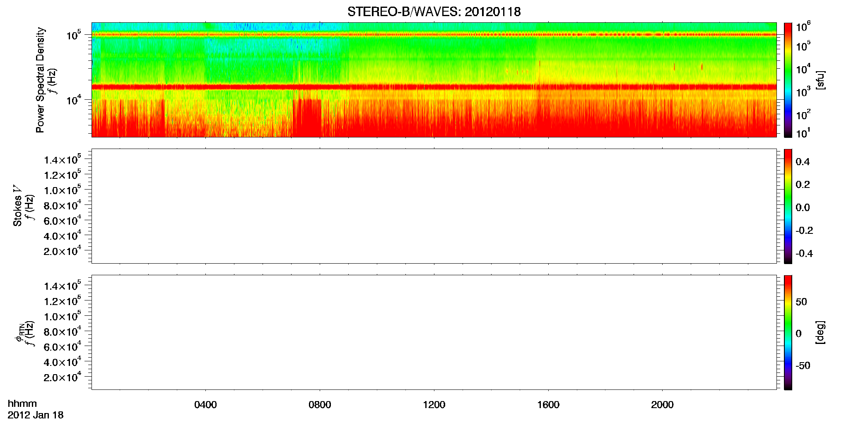Click the red horizontal band near 15 kHz
The height and width of the screenshot is (447, 868).
(x=434, y=87)
